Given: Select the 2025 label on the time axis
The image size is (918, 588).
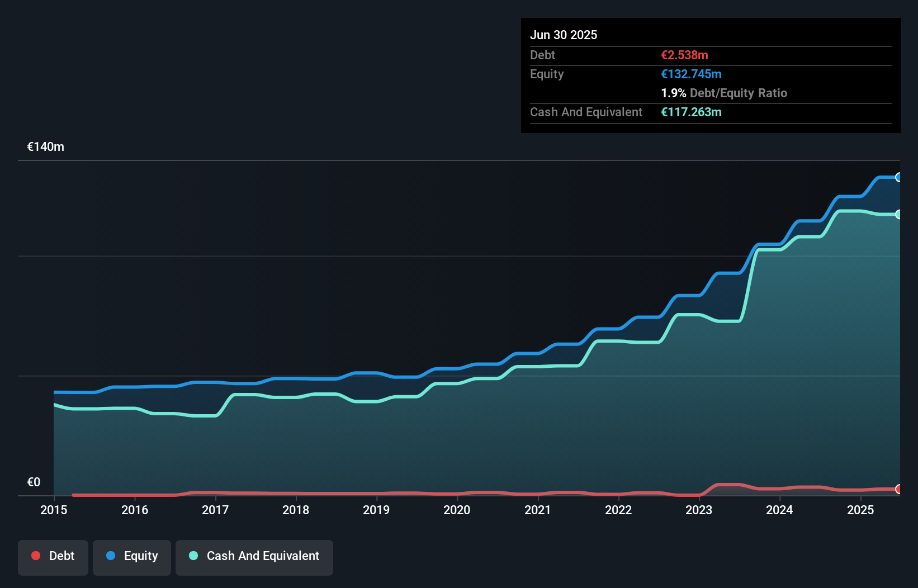Looking at the screenshot, I should [860, 510].
